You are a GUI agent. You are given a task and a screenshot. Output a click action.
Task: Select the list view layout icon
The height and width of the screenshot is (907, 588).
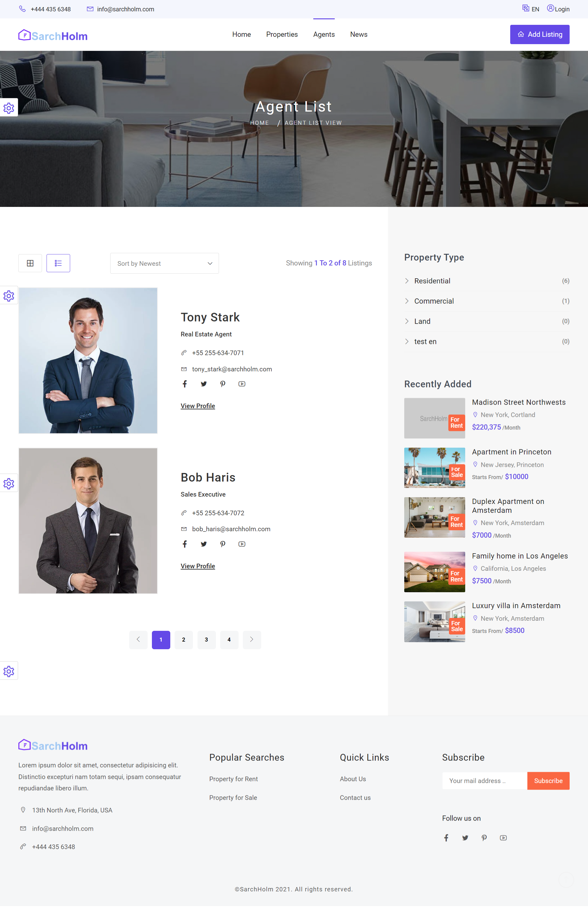[58, 263]
